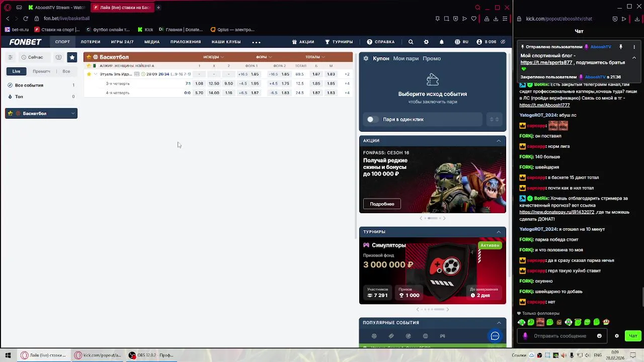The width and height of the screenshot is (644, 362).
Task: Open match statistics icon for Этуаль Эль Идр
Action: [x=137, y=74]
